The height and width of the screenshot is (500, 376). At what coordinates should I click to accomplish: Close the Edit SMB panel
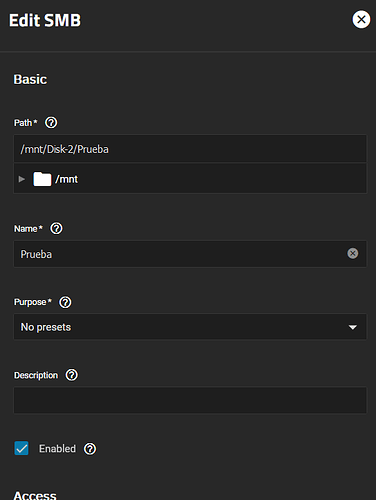tap(361, 20)
